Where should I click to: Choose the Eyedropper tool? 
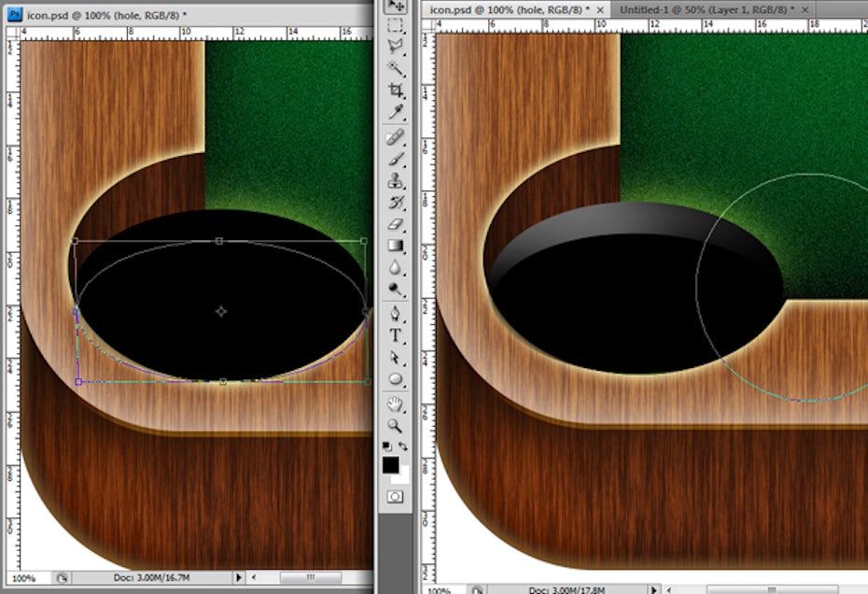point(396,112)
